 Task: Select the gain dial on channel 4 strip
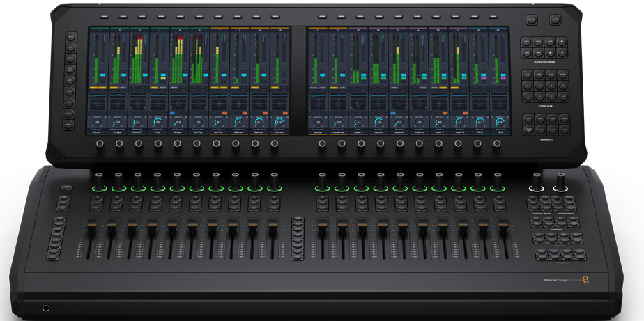tap(158, 123)
